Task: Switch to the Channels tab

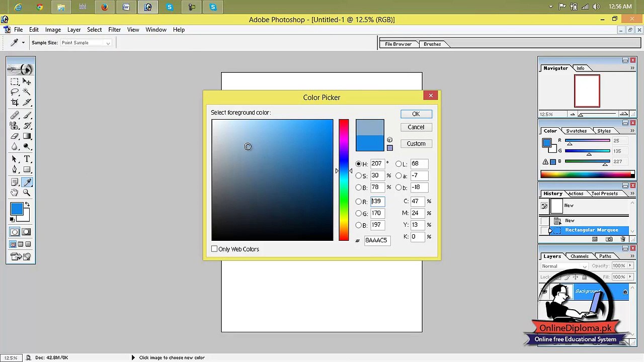Action: click(580, 256)
